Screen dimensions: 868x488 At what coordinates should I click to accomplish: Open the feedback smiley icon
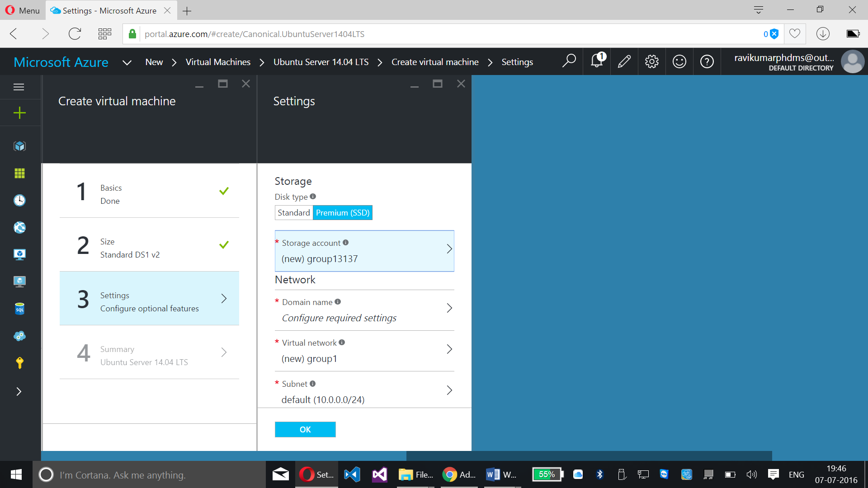point(679,61)
